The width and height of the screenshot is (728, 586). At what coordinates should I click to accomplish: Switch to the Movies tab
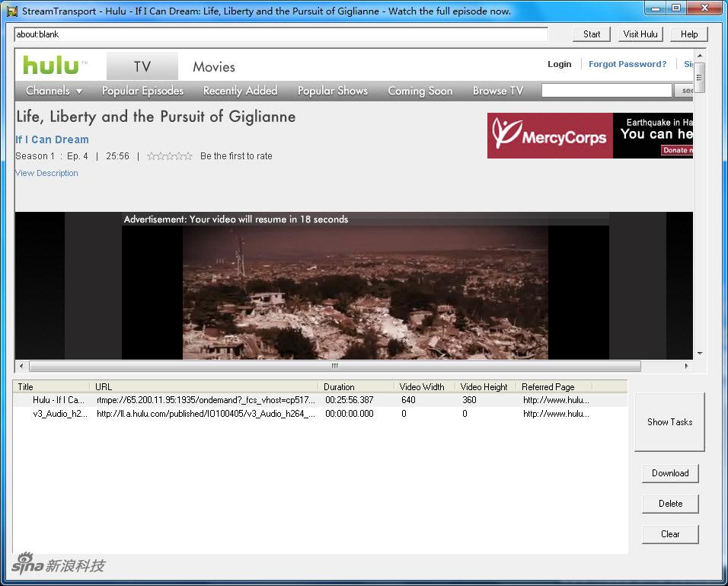[214, 67]
